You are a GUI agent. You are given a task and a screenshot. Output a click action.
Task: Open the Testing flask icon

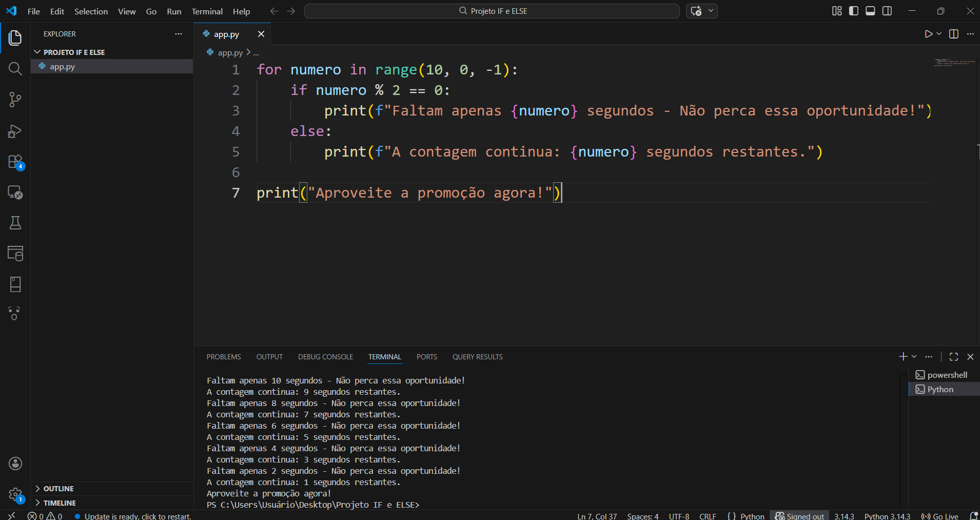click(x=15, y=223)
